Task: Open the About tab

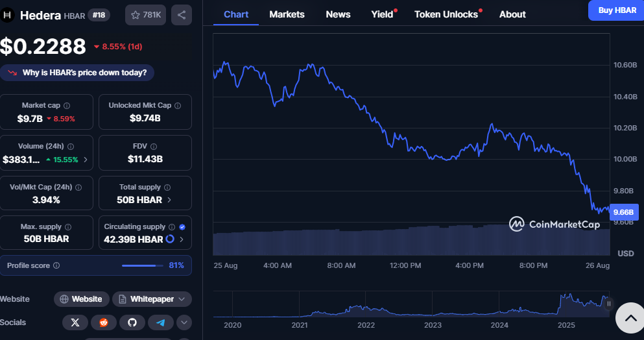Action: coord(512,14)
